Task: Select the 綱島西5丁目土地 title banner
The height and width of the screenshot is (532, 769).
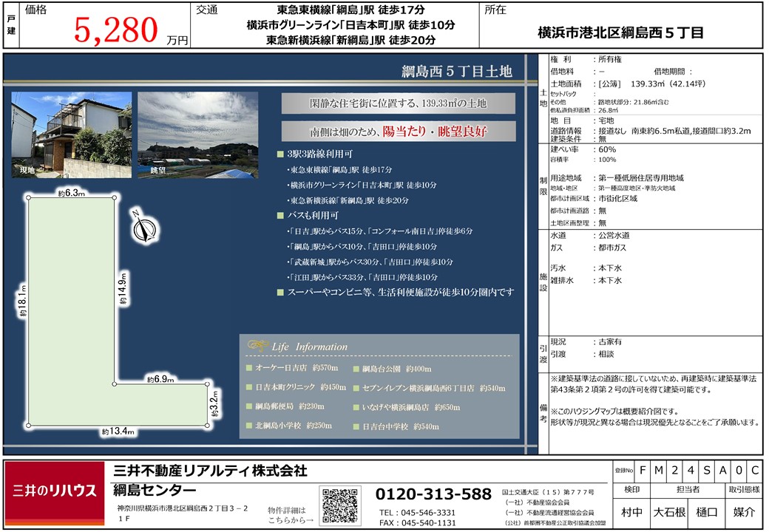Action: click(x=455, y=72)
